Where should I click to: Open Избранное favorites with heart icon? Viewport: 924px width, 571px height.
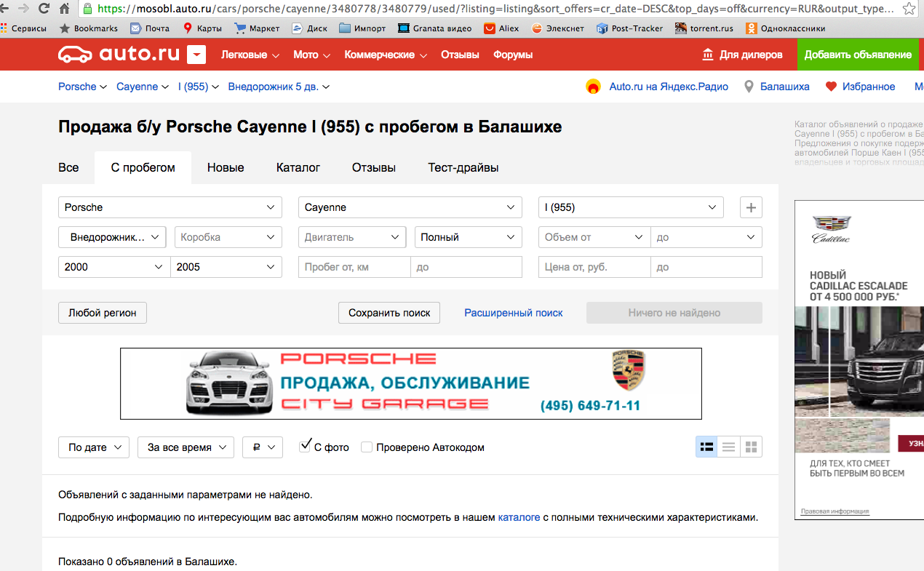tap(861, 87)
